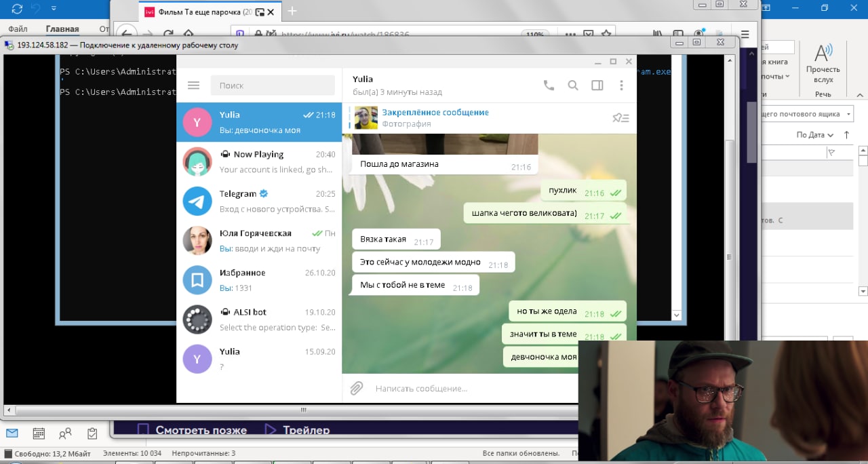Switch to Outlook People contacts icon
The width and height of the screenshot is (868, 464).
(65, 433)
